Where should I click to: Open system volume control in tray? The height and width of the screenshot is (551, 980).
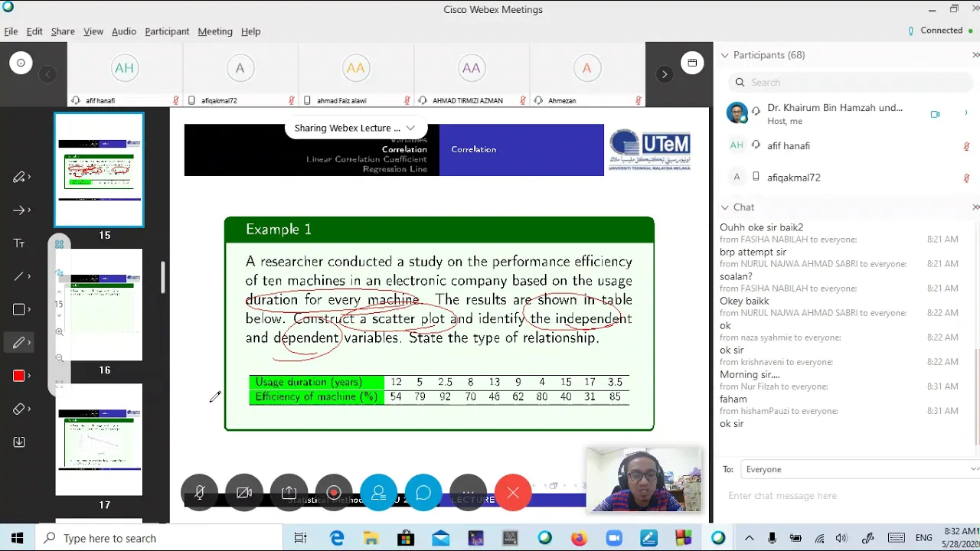842,538
